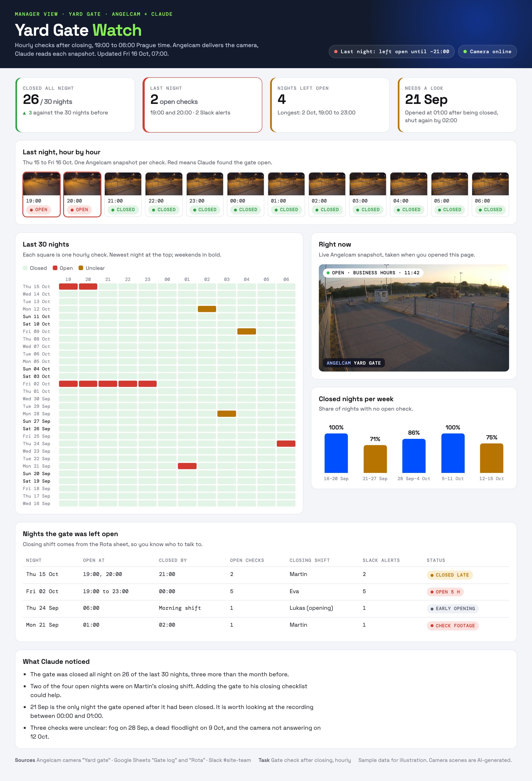
Task: Click Thu 24 Sep 06:00 open square
Action: (x=286, y=444)
